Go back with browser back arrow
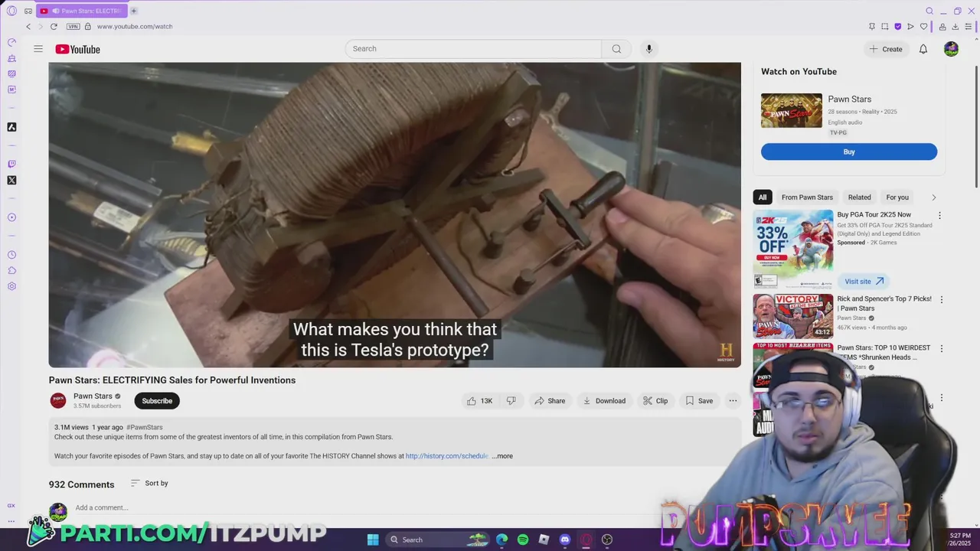 tap(28, 26)
